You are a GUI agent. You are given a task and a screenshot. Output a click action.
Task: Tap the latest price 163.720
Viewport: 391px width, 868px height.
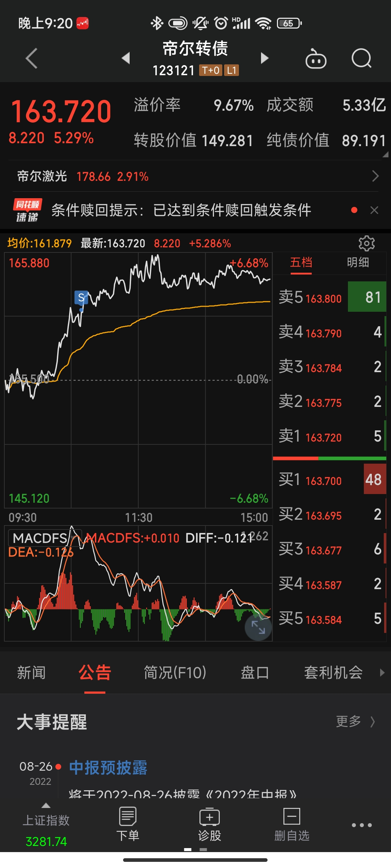(61, 111)
